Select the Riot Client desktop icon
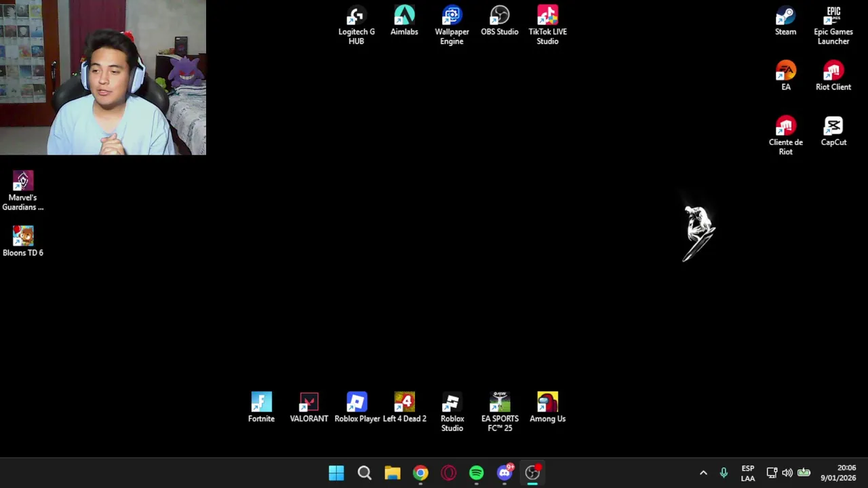Screen dimensions: 868x488 click(x=833, y=75)
